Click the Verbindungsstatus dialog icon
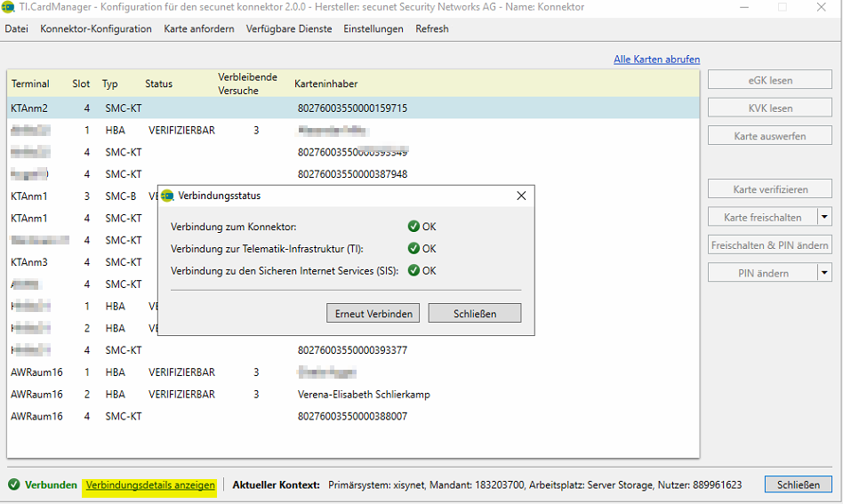The width and height of the screenshot is (843, 504). tap(167, 196)
